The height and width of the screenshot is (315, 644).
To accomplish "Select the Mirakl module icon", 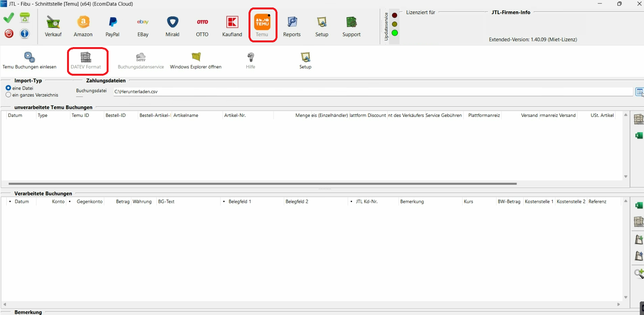I will coord(172,26).
